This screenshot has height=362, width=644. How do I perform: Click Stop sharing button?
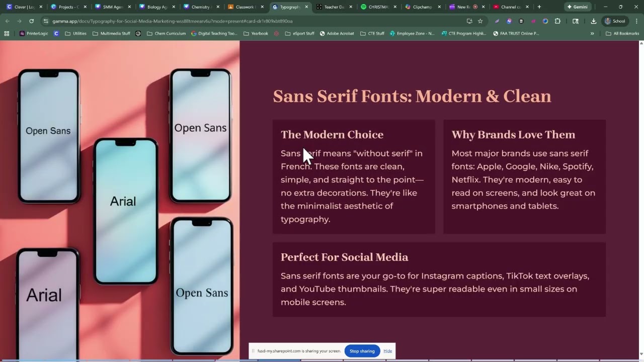(362, 351)
